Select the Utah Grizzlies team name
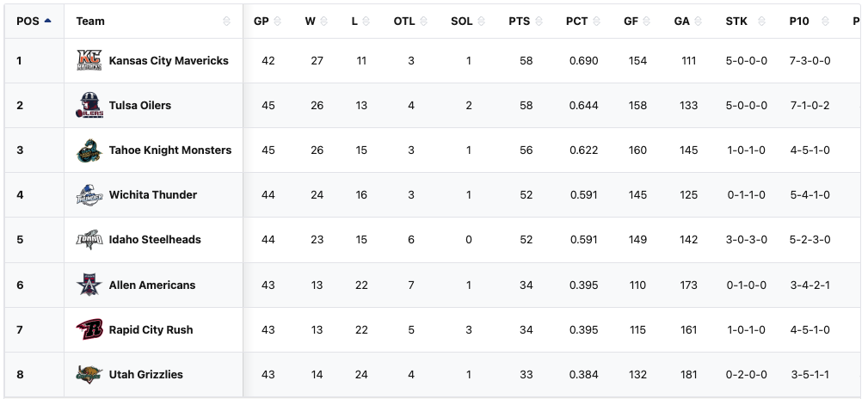 (x=146, y=374)
